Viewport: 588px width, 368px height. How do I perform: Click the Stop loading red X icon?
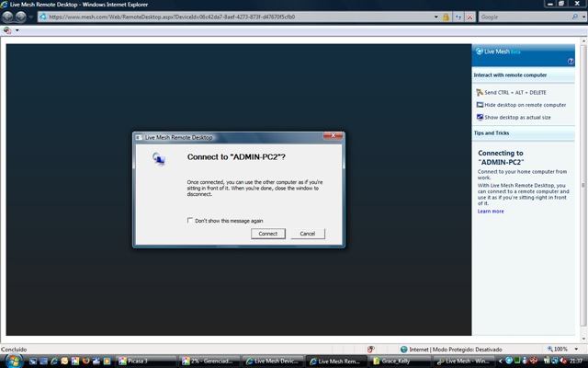point(470,17)
